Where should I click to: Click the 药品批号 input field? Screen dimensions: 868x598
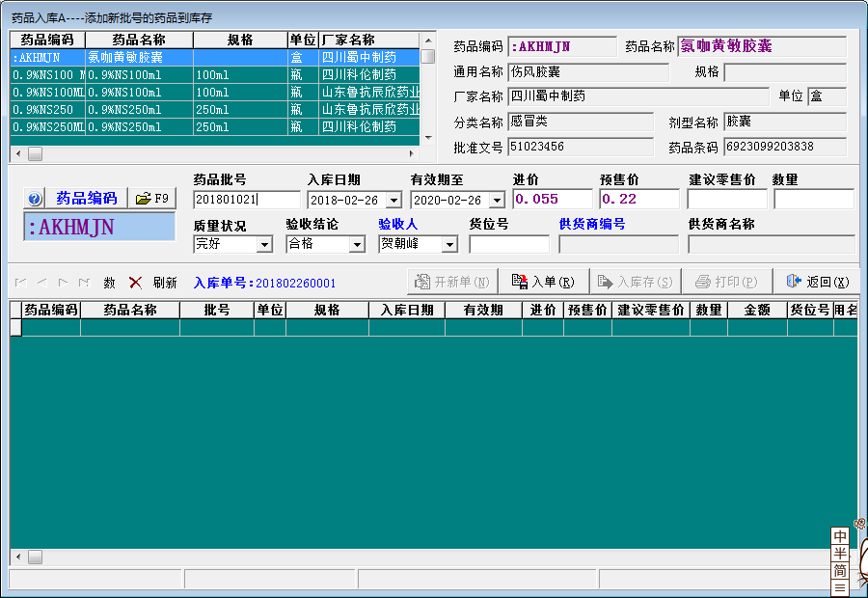tap(247, 200)
